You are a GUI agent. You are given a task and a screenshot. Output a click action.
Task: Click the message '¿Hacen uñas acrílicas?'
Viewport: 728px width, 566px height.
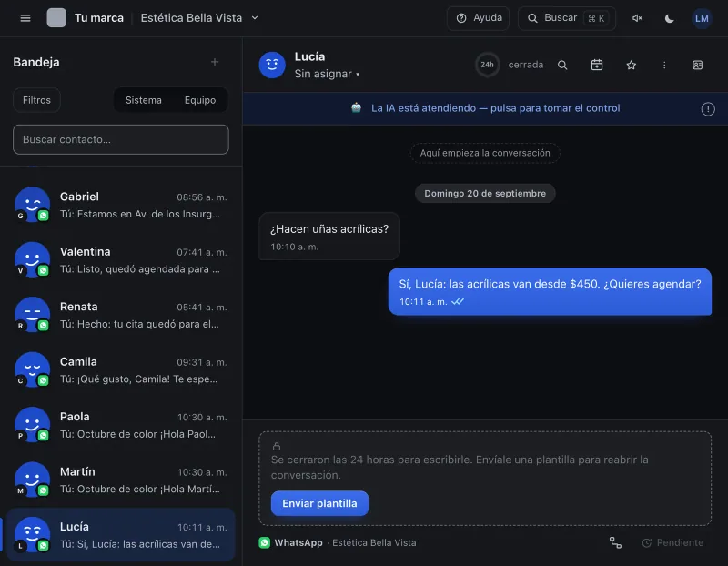pos(329,237)
